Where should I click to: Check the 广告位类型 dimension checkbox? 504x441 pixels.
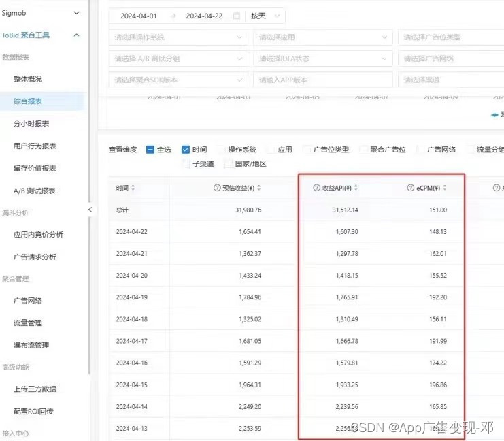click(x=307, y=150)
